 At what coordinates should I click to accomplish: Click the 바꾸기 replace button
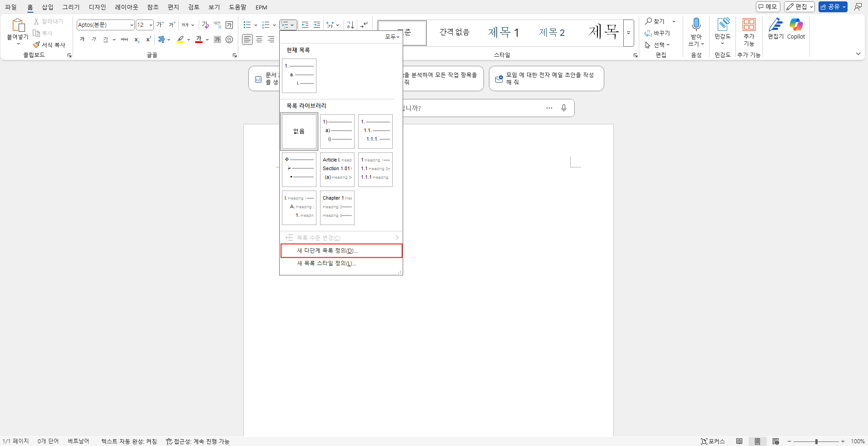point(657,33)
